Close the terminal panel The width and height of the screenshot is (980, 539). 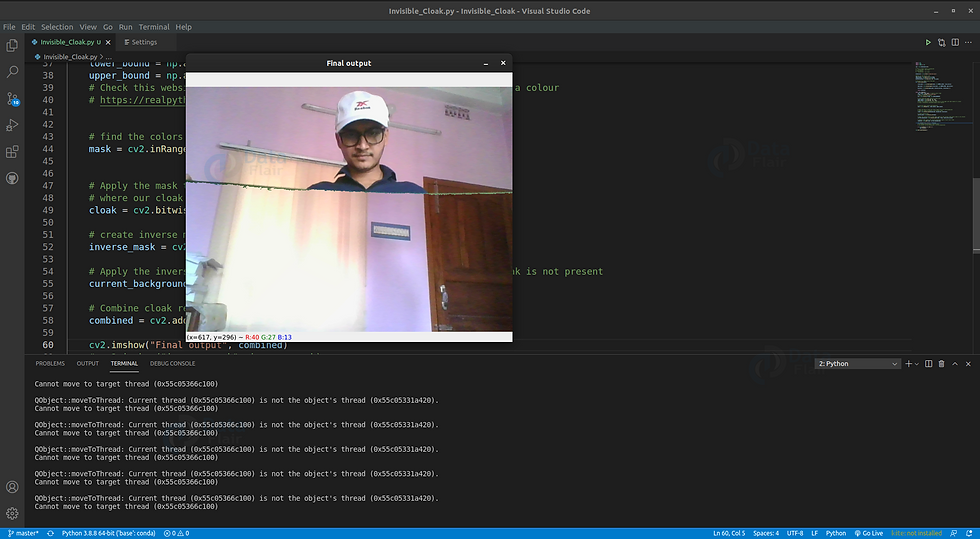pos(968,363)
